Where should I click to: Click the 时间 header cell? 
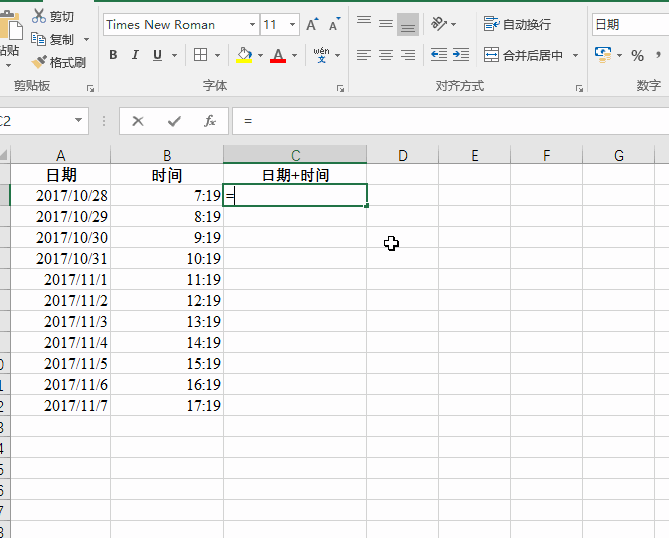tap(167, 175)
